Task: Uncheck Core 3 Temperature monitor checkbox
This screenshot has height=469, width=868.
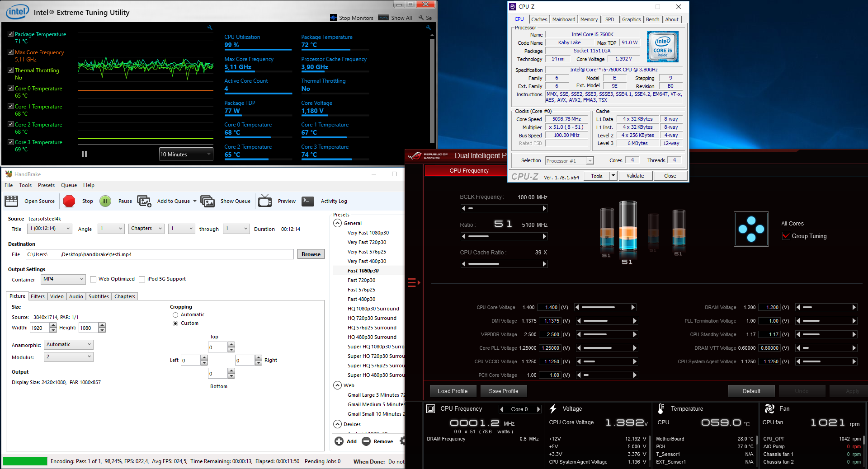Action: (10, 142)
